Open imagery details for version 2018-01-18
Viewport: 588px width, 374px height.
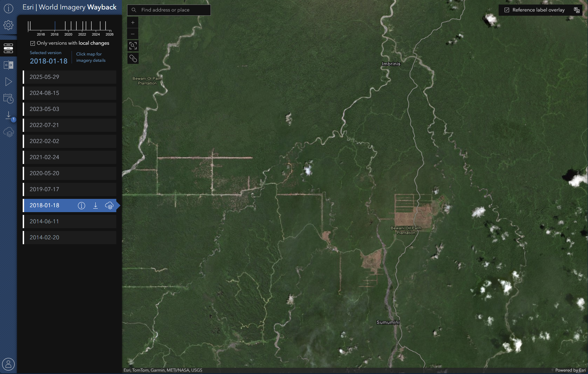(x=81, y=205)
